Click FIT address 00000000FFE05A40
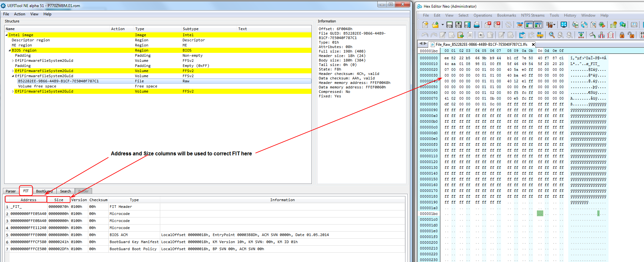The height and width of the screenshot is (262, 644). point(28,214)
